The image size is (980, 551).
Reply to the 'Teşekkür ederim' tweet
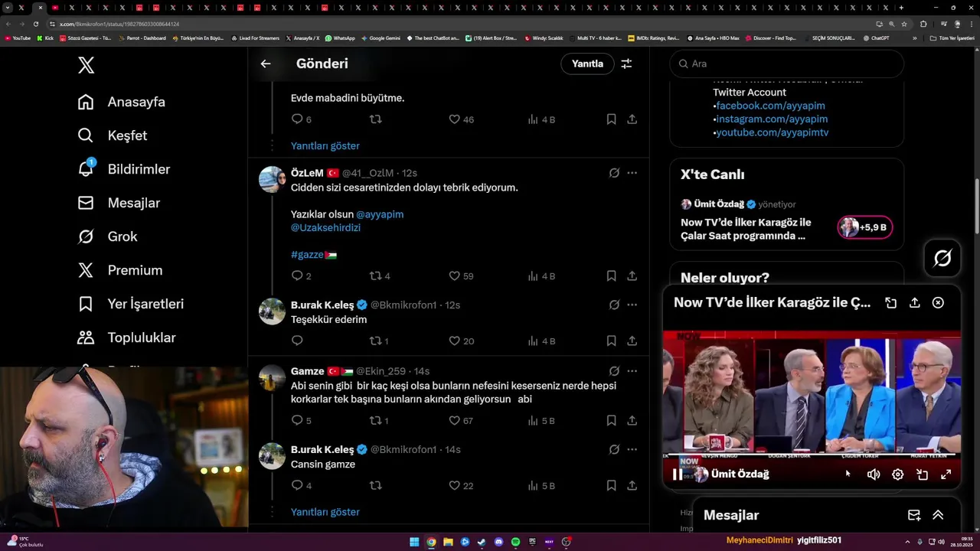pyautogui.click(x=297, y=341)
